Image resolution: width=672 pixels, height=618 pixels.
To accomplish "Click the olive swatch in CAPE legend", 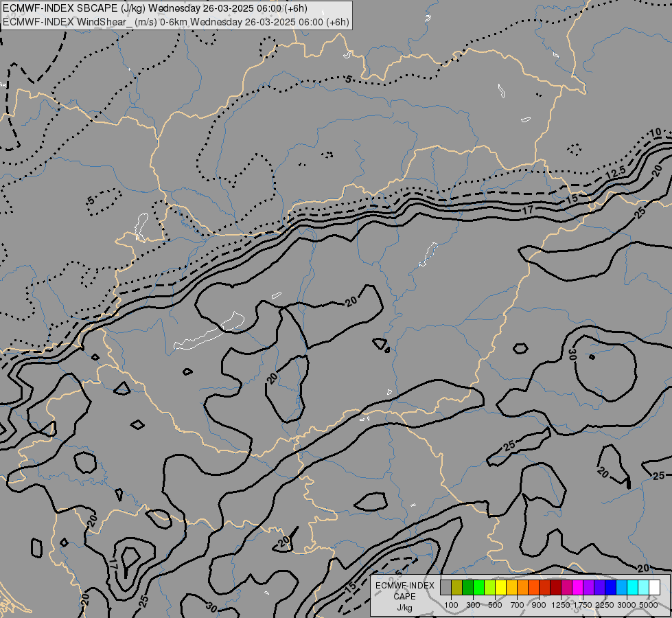I will tap(457, 587).
